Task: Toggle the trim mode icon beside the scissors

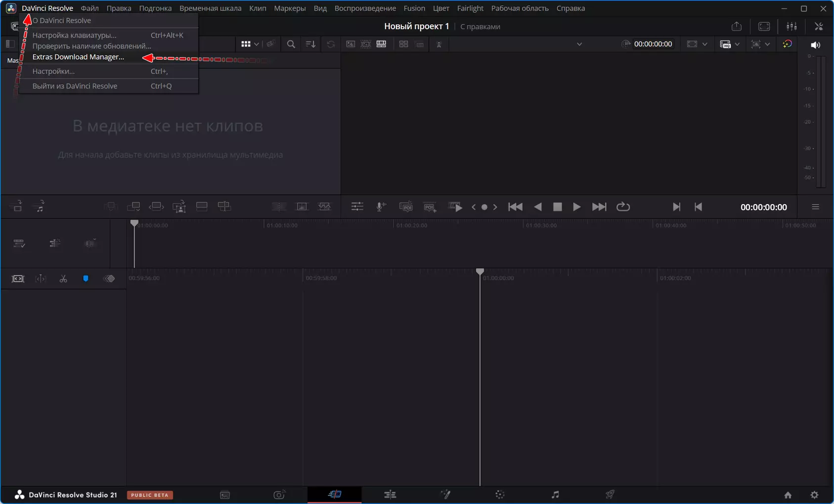Action: (41, 279)
